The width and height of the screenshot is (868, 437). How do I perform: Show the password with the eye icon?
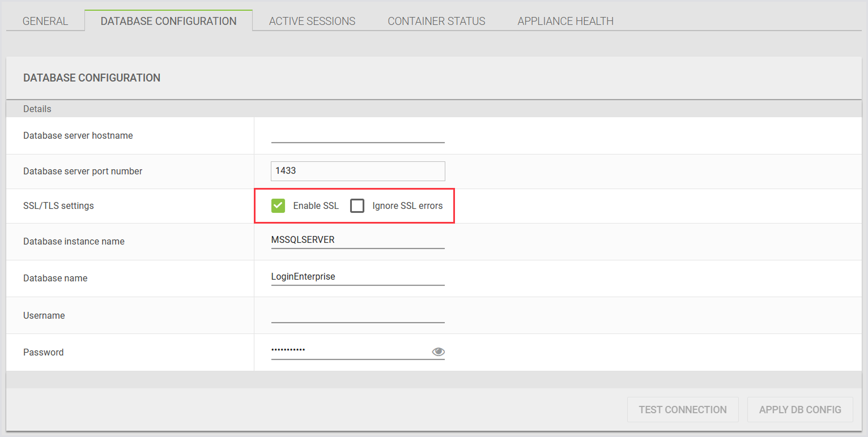438,352
